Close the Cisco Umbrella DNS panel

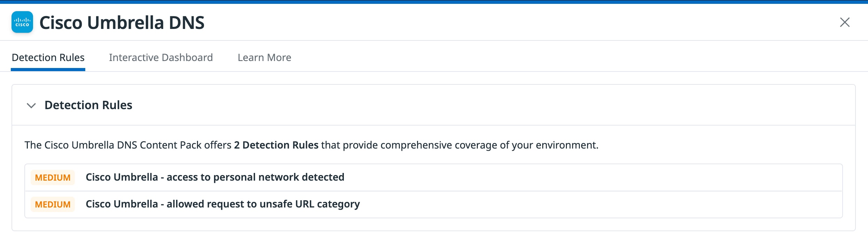point(845,22)
